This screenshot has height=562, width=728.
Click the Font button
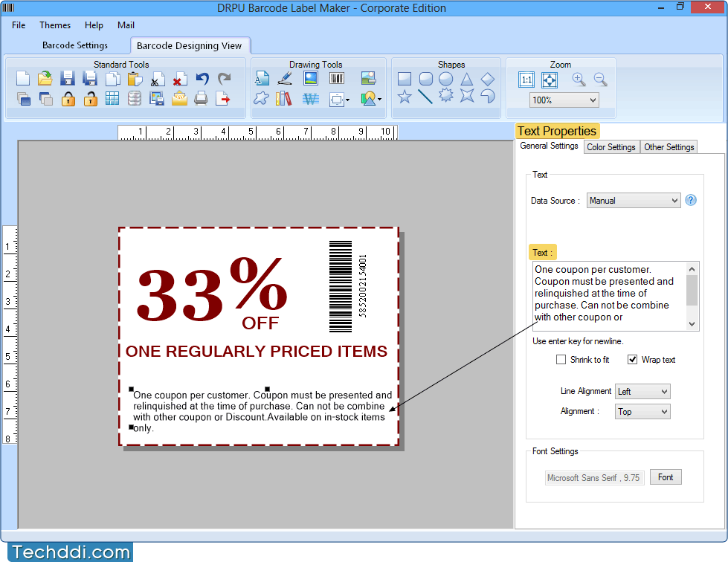coord(666,477)
